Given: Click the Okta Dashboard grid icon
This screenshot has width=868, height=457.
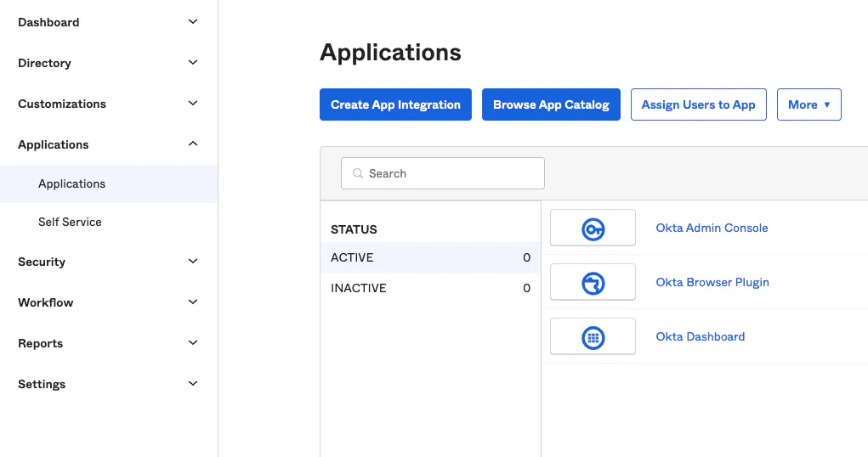Looking at the screenshot, I should click(593, 337).
